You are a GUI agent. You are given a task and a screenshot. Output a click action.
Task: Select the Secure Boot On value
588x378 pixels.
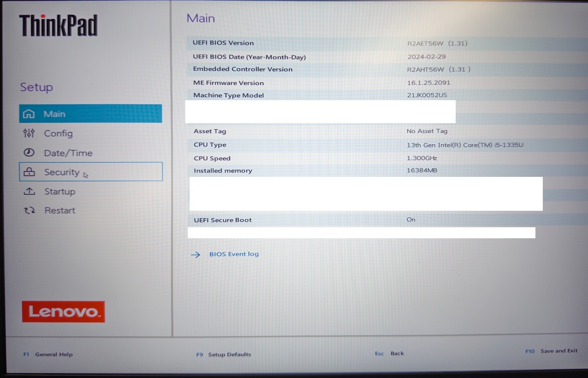click(x=411, y=220)
